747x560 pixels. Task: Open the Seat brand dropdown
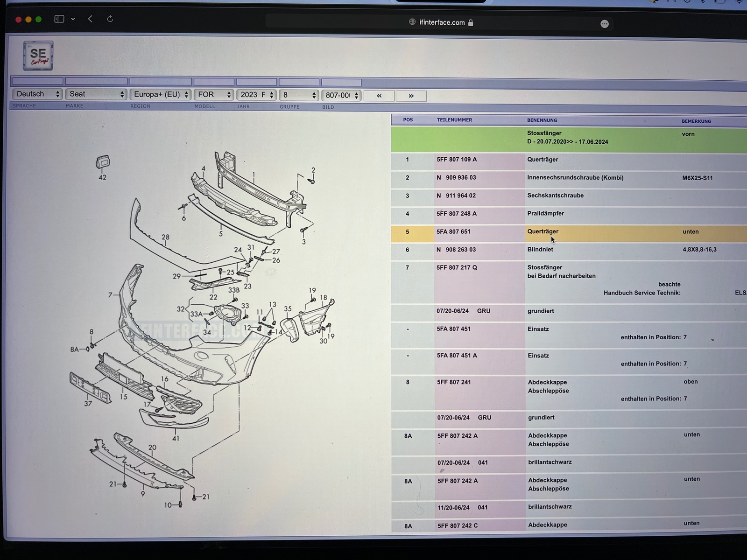click(x=96, y=94)
